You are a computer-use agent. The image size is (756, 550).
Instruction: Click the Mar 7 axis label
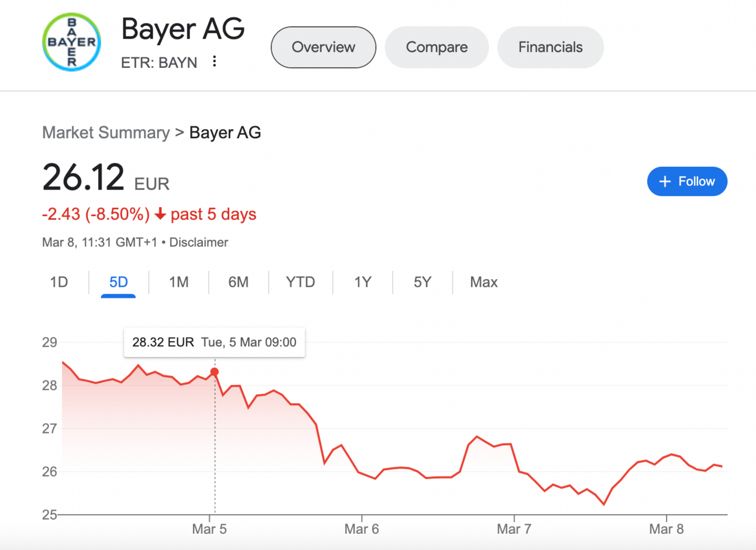[x=514, y=530]
